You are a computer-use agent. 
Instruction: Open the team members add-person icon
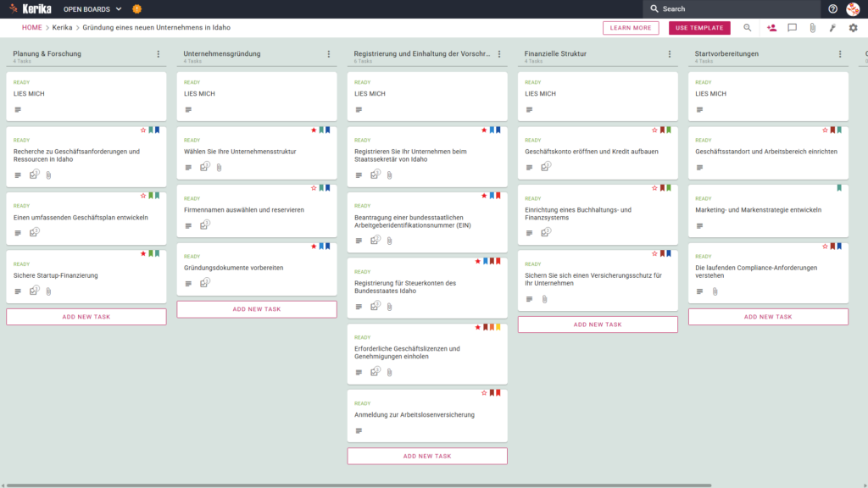tap(771, 28)
